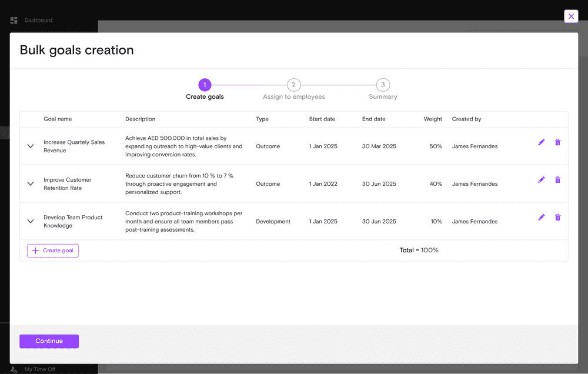
Task: Click the Create goal button
Action: (53, 251)
